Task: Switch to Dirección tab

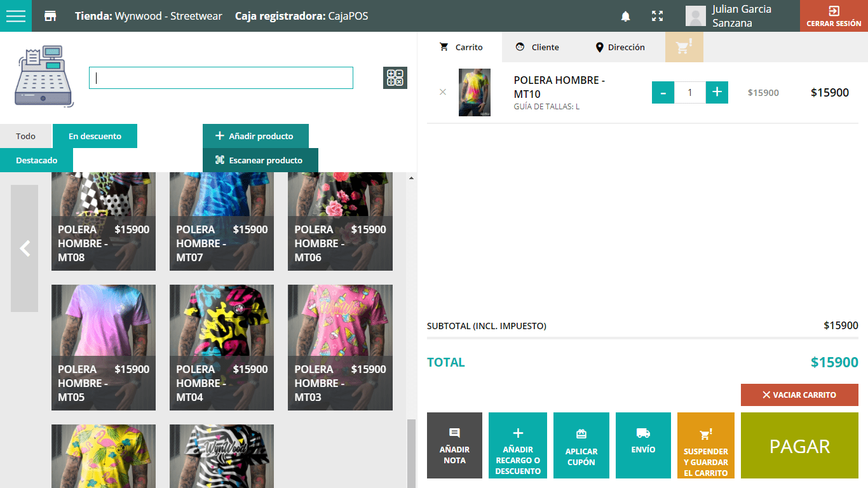Action: click(x=620, y=47)
